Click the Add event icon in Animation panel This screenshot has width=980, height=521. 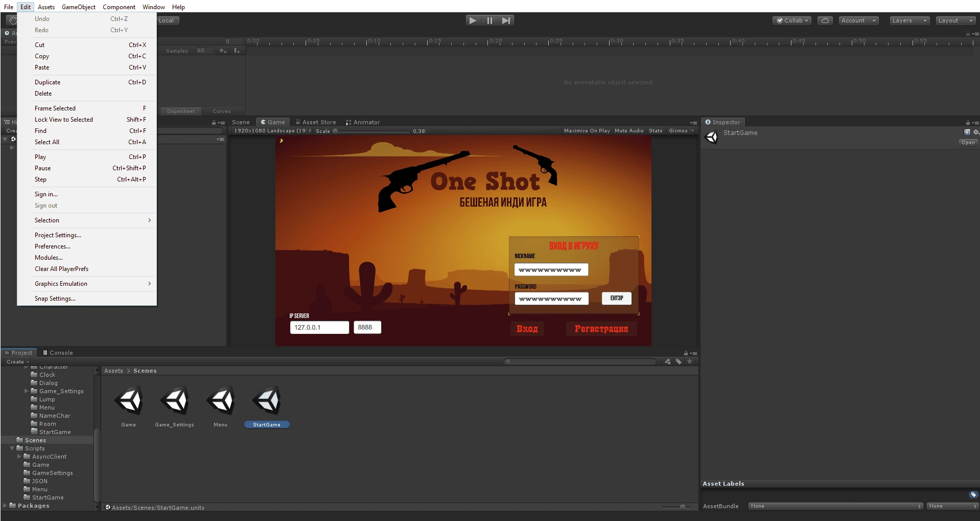[237, 51]
